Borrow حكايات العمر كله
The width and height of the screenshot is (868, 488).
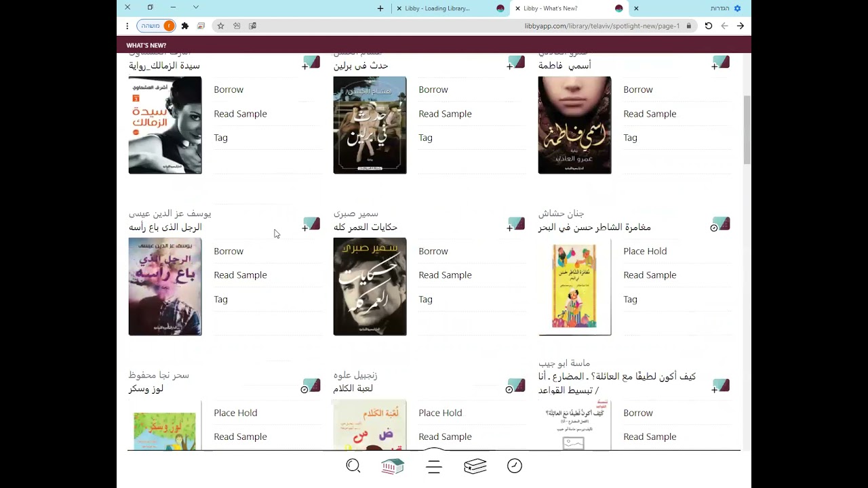(433, 251)
